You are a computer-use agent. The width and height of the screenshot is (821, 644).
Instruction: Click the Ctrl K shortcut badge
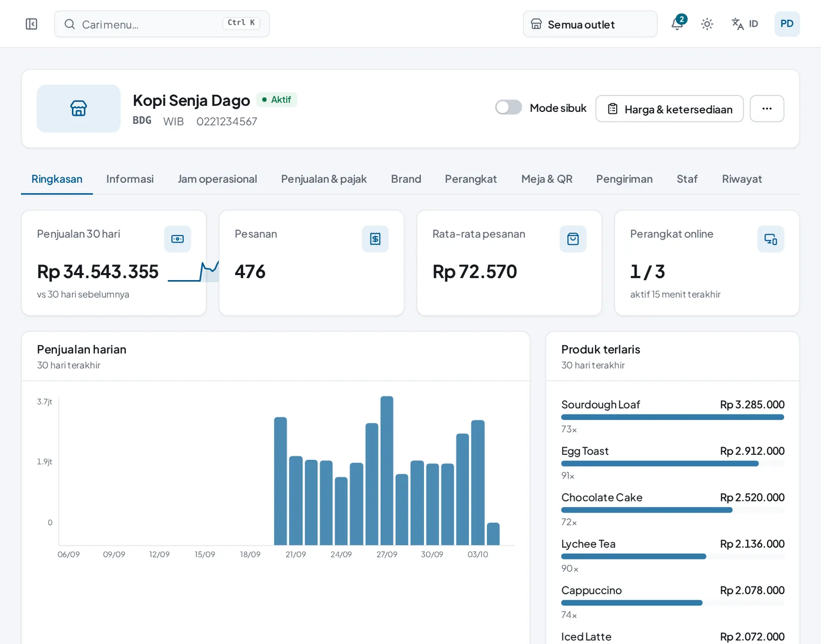(241, 23)
